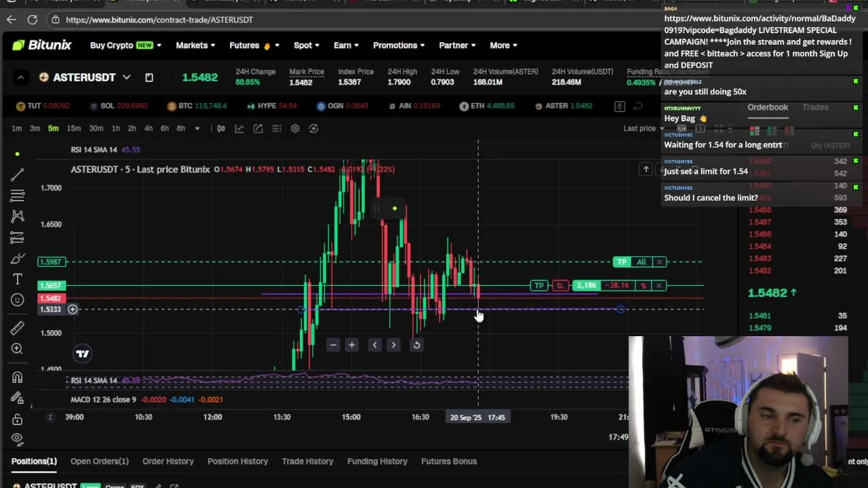
Task: Open the Spot dropdown menu
Action: 307,45
